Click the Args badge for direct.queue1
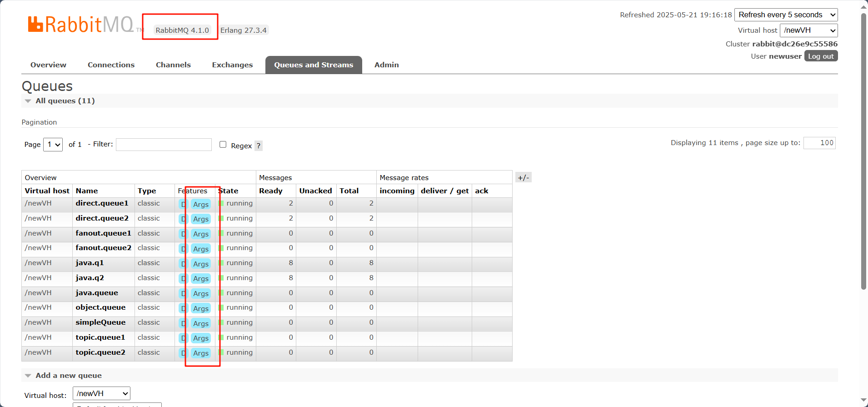 [200, 205]
